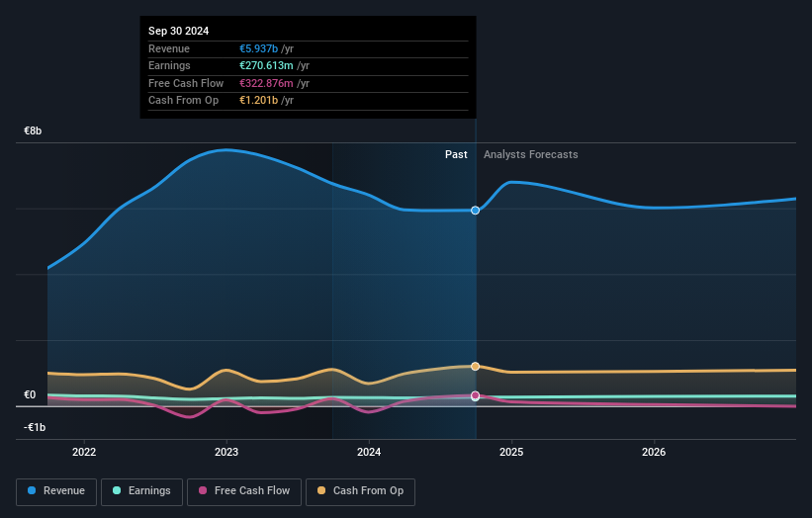This screenshot has width=812, height=518.
Task: Click the 2026 x-axis label
Action: pyautogui.click(x=654, y=452)
